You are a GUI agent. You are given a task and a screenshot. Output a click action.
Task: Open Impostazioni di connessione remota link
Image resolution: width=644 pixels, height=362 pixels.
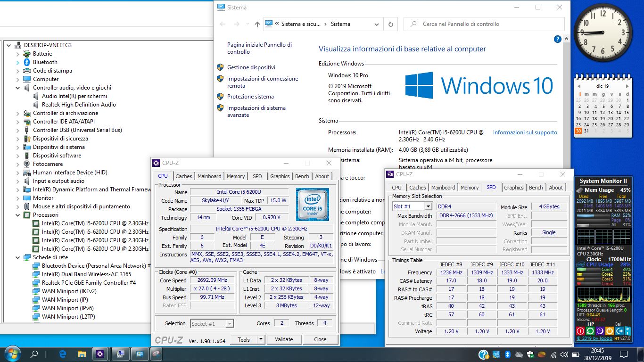263,82
